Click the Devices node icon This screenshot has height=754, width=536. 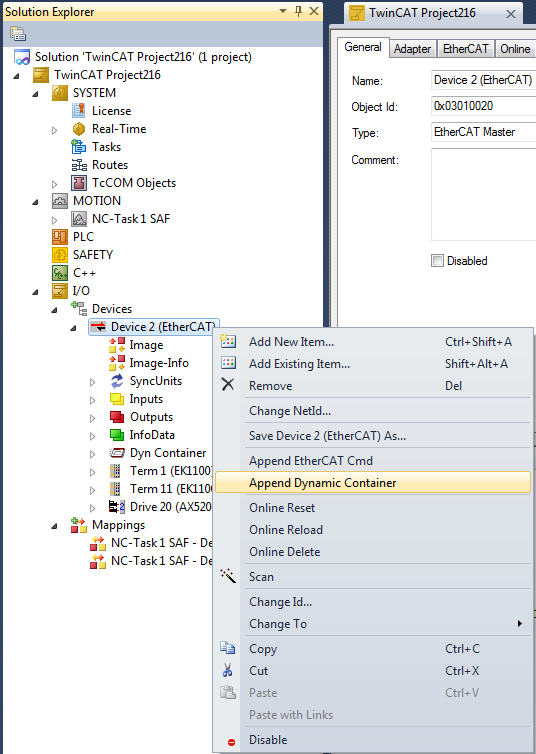pos(79,309)
